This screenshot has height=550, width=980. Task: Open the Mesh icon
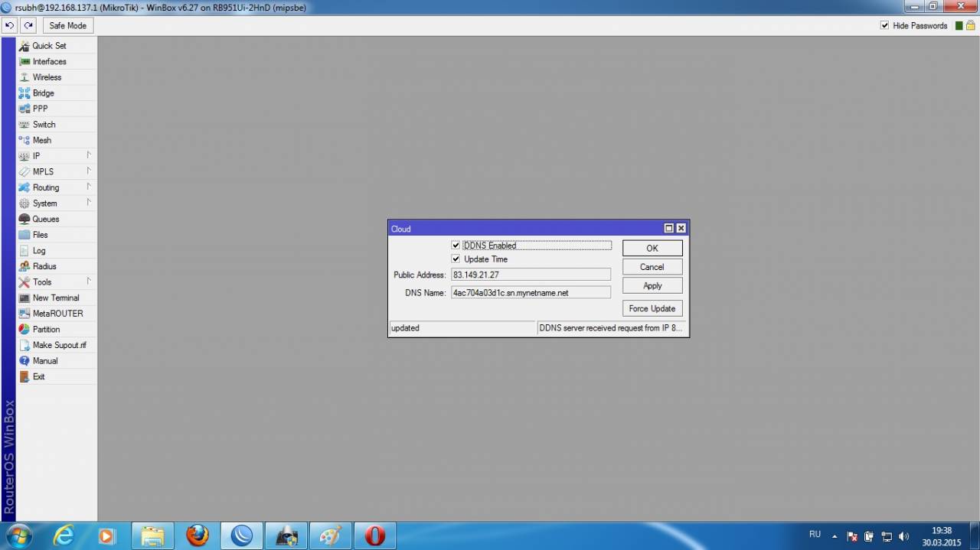click(24, 140)
